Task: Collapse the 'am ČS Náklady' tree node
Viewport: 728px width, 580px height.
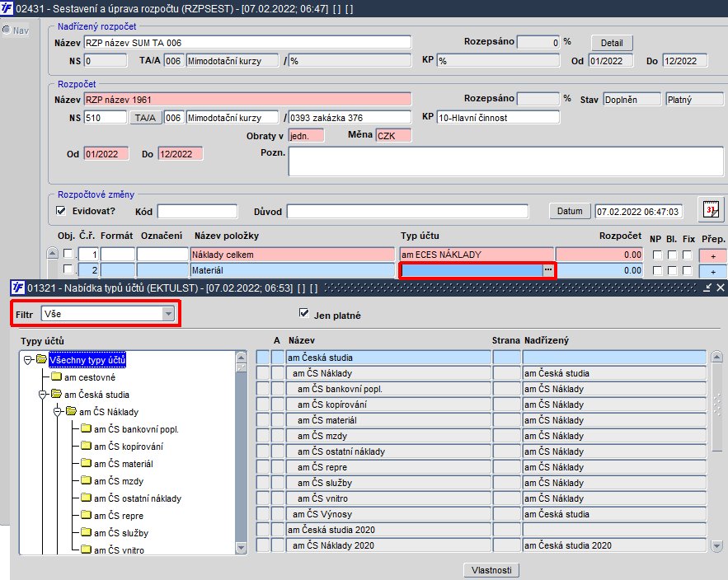Action: 57,412
